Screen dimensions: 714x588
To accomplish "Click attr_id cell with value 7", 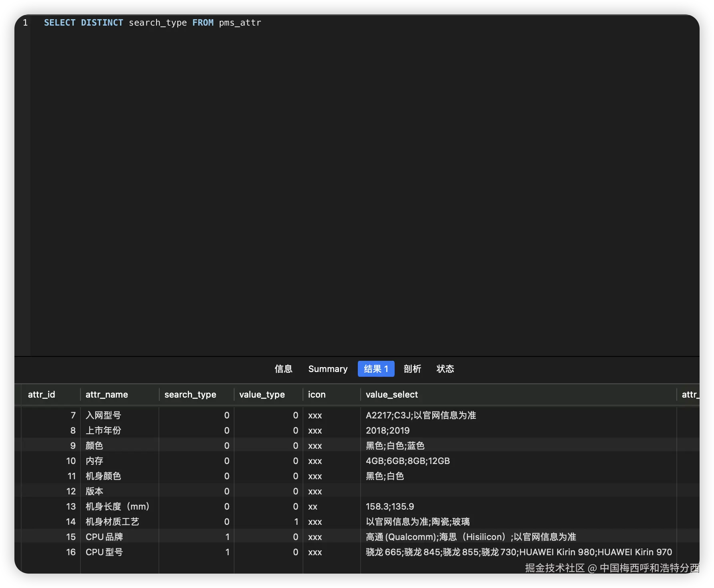I will [51, 415].
